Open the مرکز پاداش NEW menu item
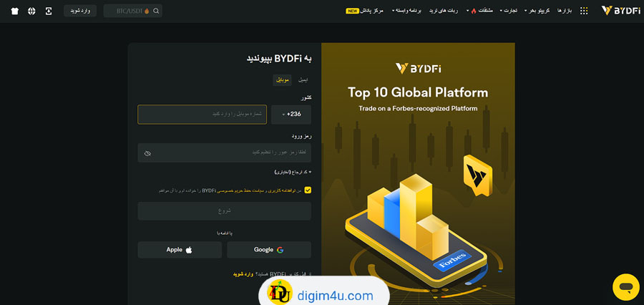Image resolution: width=644 pixels, height=305 pixels. point(365,11)
